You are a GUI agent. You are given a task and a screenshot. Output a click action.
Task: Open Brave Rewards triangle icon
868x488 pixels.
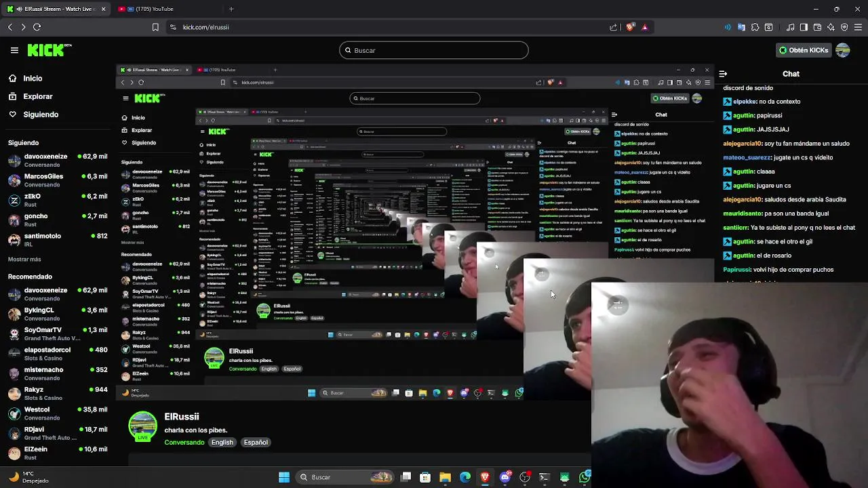point(644,27)
